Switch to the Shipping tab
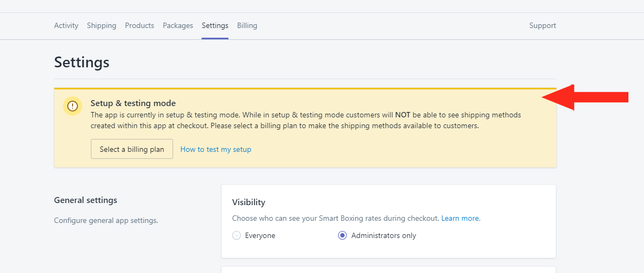 coord(102,25)
